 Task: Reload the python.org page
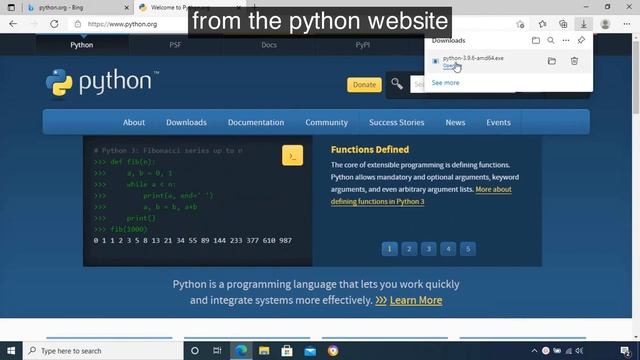click(54, 24)
